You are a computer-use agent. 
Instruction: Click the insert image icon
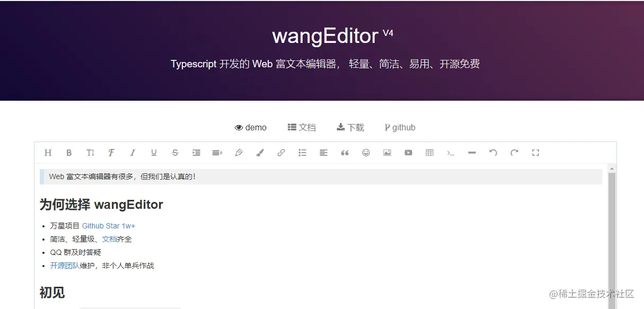(387, 153)
